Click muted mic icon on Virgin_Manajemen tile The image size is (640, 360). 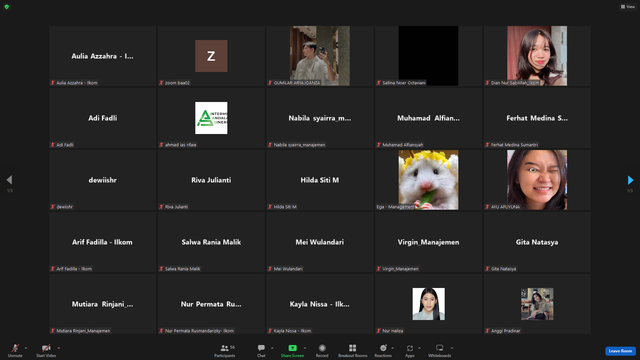coord(378,269)
